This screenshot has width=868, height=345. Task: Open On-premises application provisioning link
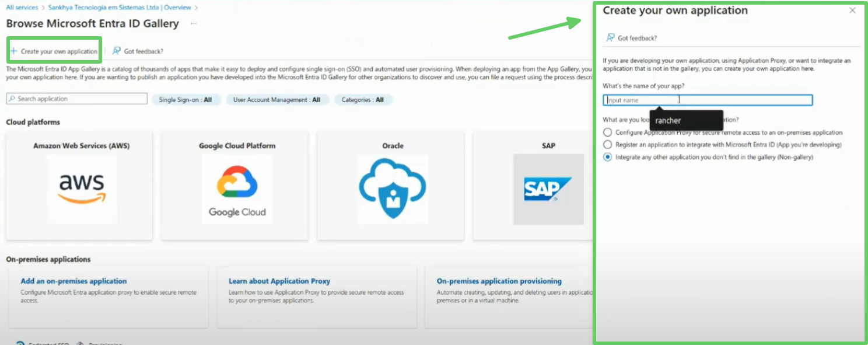click(499, 281)
